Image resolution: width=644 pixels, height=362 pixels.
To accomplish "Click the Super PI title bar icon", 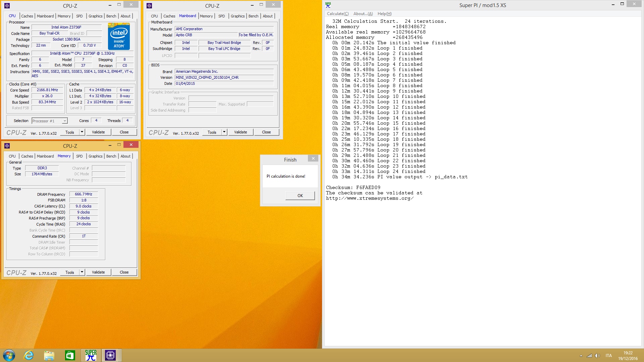I will pyautogui.click(x=328, y=5).
